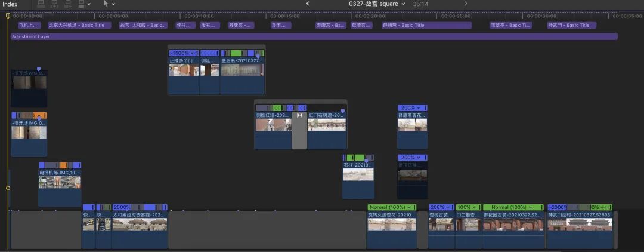The width and height of the screenshot is (644, 252).
Task: Select the 皇后名-20210327 clip thumbnail
Action: click(x=242, y=70)
